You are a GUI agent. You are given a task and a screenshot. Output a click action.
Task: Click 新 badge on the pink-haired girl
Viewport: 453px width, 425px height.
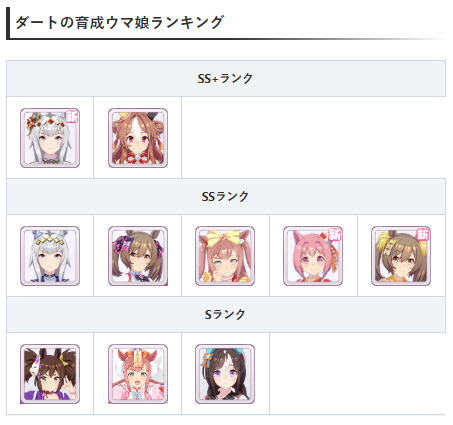tap(335, 235)
